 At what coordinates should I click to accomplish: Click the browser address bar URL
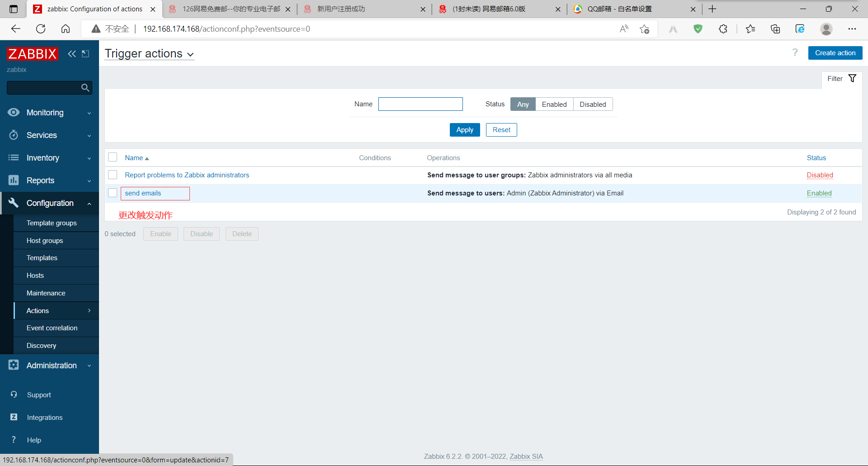(x=226, y=29)
